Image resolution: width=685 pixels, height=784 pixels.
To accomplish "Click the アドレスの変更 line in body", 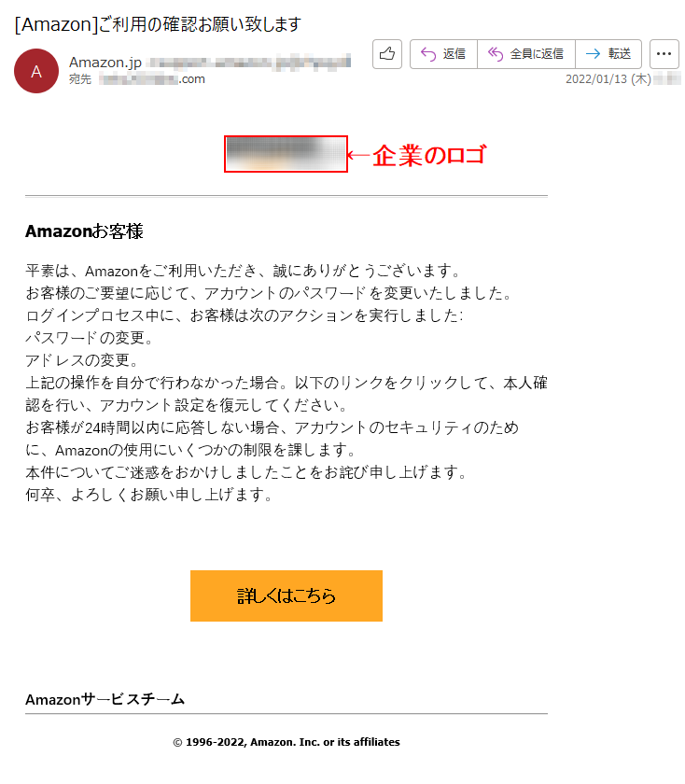I will click(x=81, y=360).
